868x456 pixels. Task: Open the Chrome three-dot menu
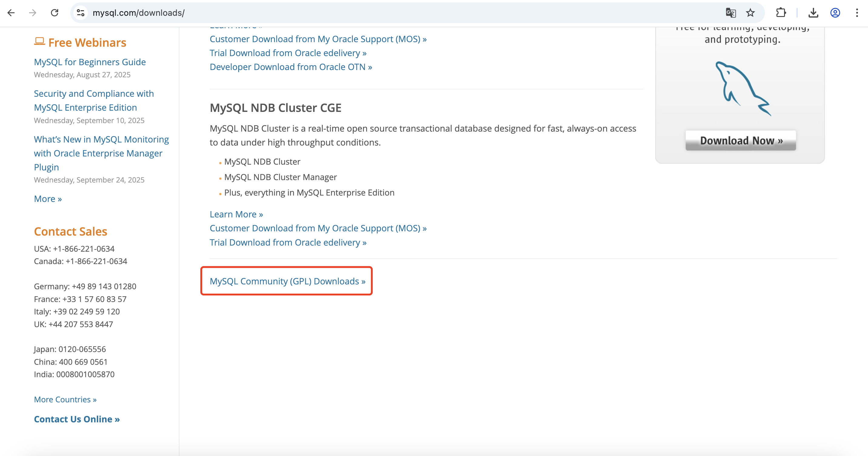tap(857, 13)
